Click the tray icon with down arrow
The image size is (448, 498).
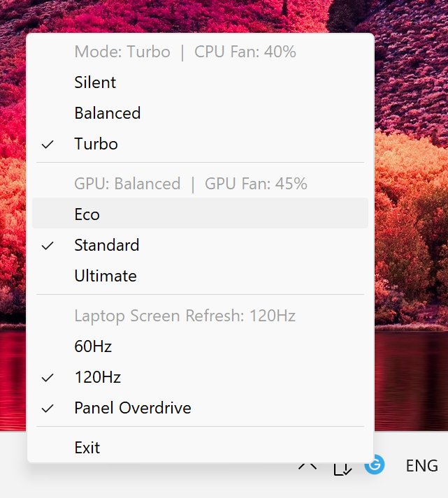[x=342, y=467]
